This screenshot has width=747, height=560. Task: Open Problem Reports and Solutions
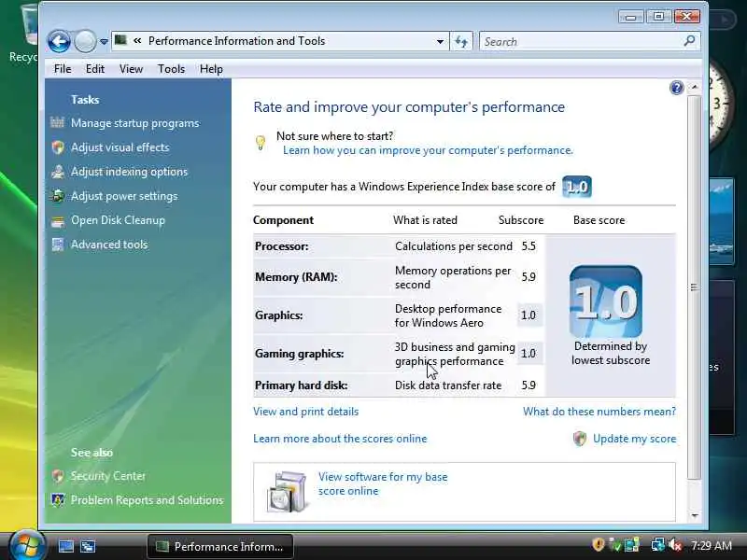click(147, 500)
